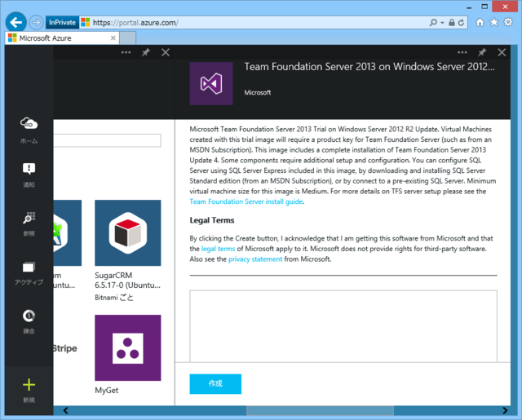Open browser Tools gear icon
522x420 pixels.
pyautogui.click(x=508, y=22)
